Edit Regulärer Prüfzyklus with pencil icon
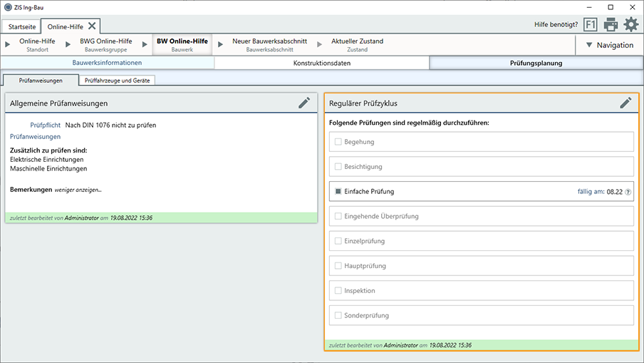This screenshot has height=363, width=644. tap(625, 103)
